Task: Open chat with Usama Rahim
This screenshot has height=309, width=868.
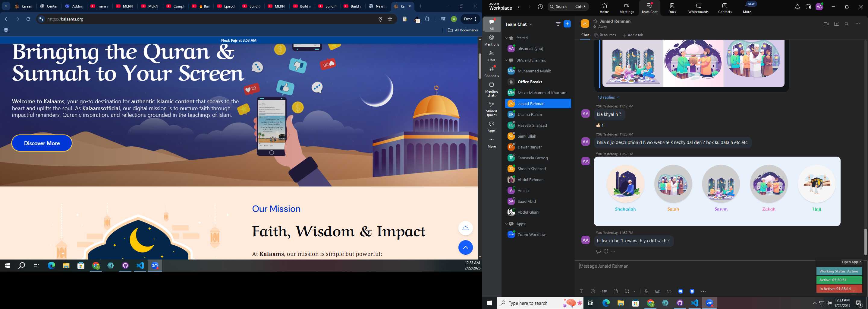Action: pyautogui.click(x=538, y=114)
